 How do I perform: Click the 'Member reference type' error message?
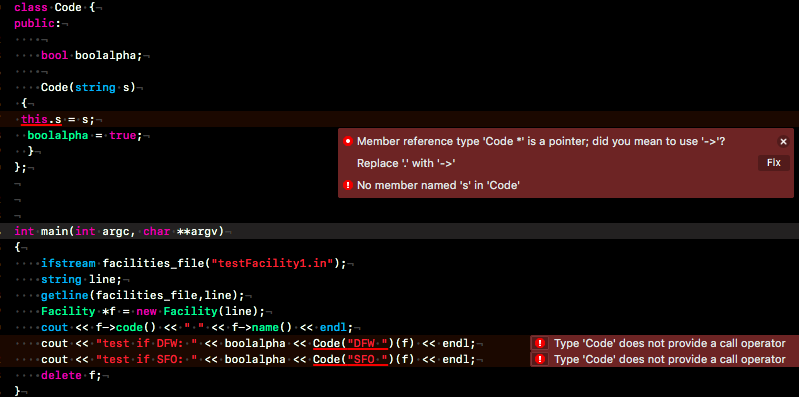[541, 141]
